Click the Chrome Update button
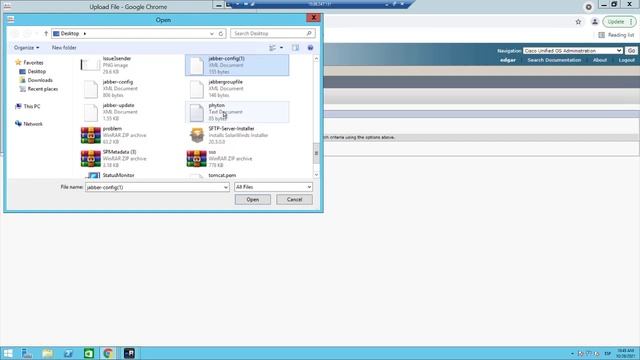 point(619,22)
